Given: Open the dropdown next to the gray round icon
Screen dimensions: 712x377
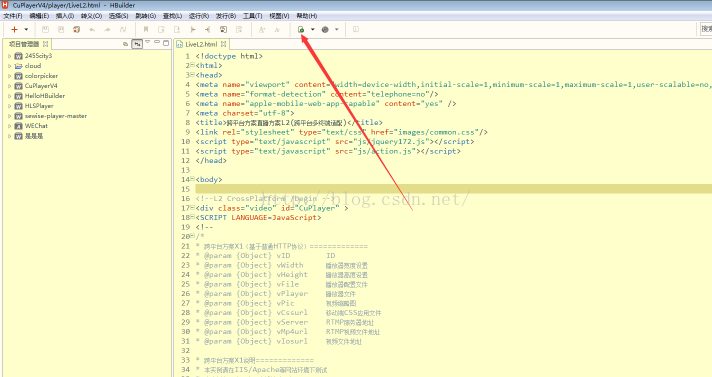Looking at the screenshot, I should (337, 30).
